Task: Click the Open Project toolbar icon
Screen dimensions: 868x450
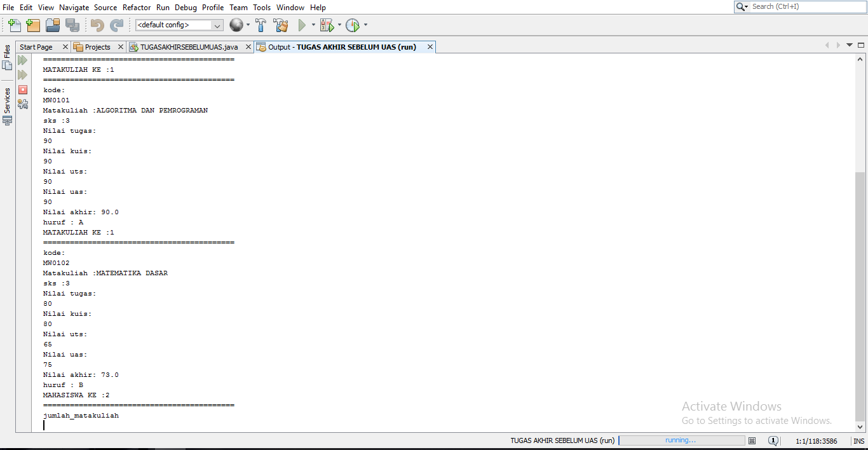Action: (53, 25)
